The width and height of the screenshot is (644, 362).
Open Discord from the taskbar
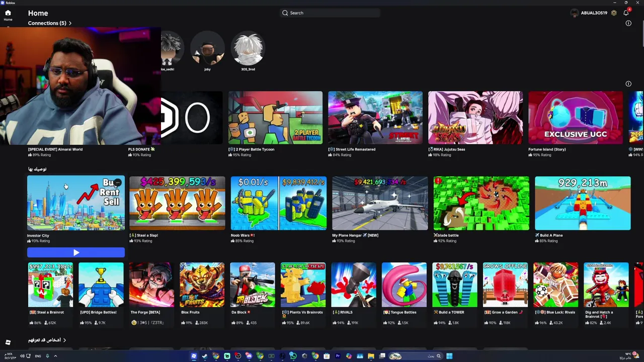point(249,356)
